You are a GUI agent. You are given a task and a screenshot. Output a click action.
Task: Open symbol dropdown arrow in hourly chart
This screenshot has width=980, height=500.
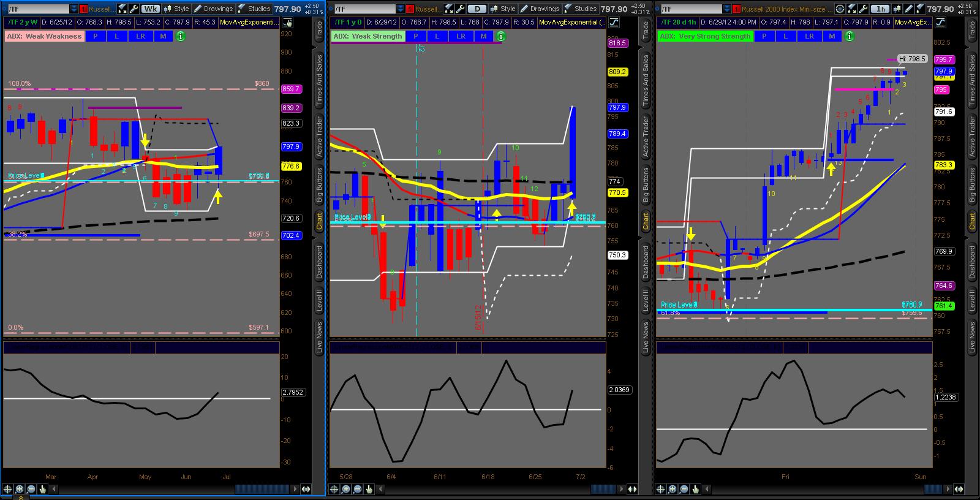pos(728,9)
